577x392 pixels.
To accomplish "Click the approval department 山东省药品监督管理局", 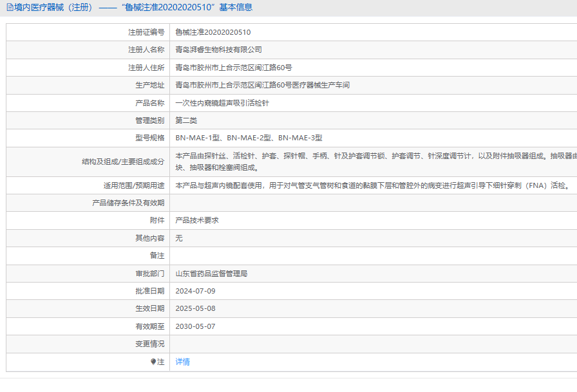I will point(211,274).
